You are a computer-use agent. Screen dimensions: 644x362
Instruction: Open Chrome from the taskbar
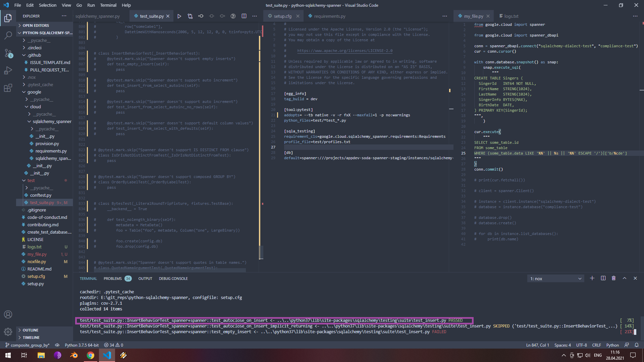(x=90, y=355)
